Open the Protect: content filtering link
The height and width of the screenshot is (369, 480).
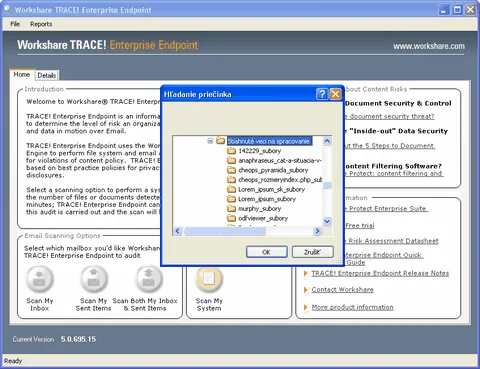[x=393, y=173]
